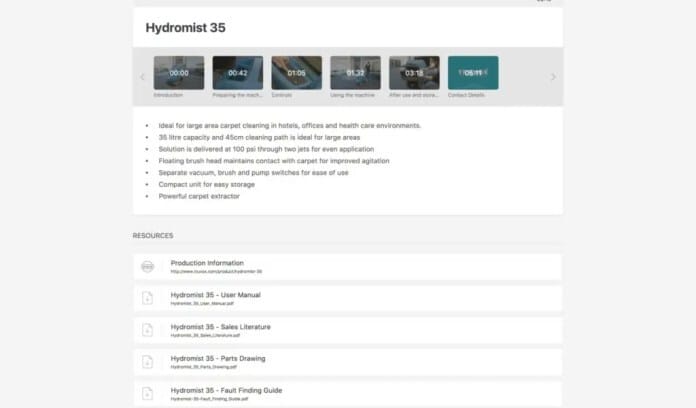The width and height of the screenshot is (696, 408).
Task: Click the User Manual download file icon
Action: click(x=147, y=298)
